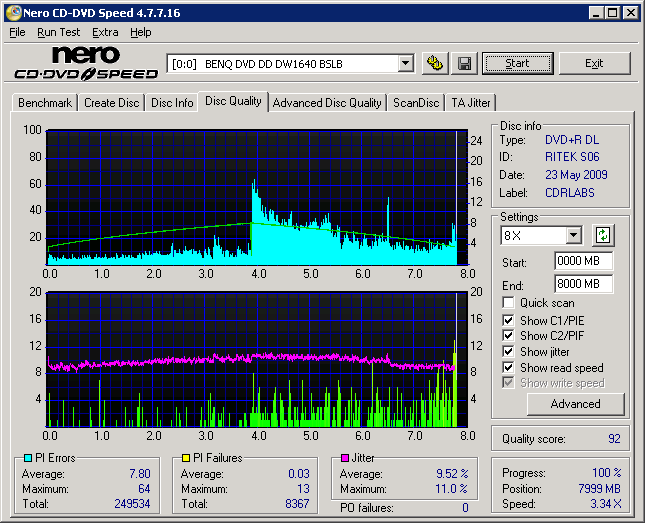
Task: Click the floppy disk save icon
Action: (464, 63)
